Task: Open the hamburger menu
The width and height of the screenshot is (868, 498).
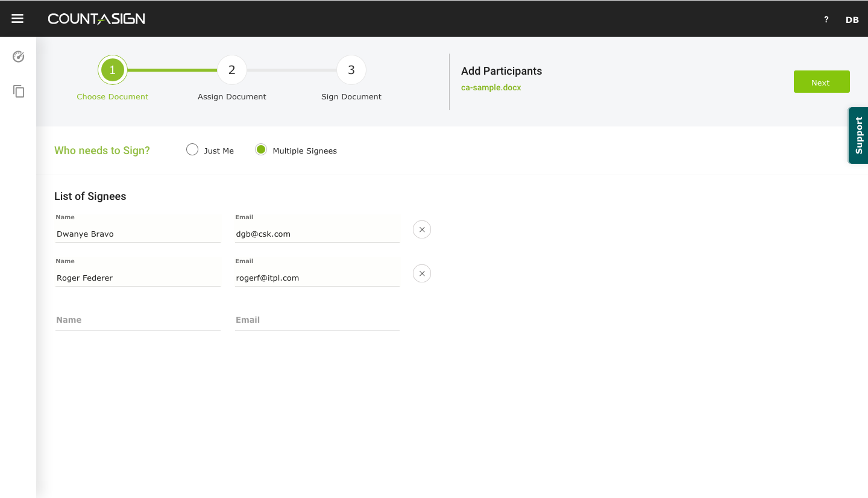Action: coord(17,19)
